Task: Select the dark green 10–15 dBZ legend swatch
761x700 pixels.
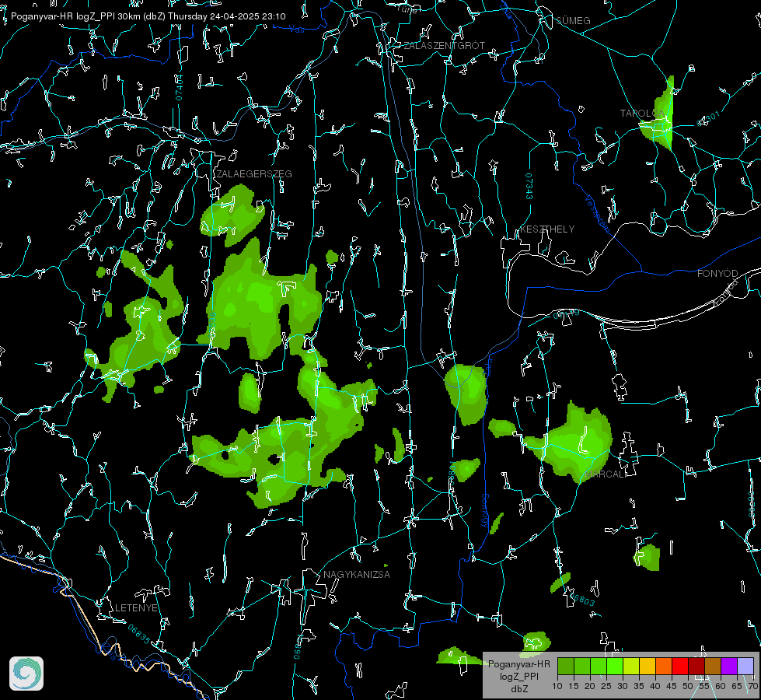Action: click(566, 666)
